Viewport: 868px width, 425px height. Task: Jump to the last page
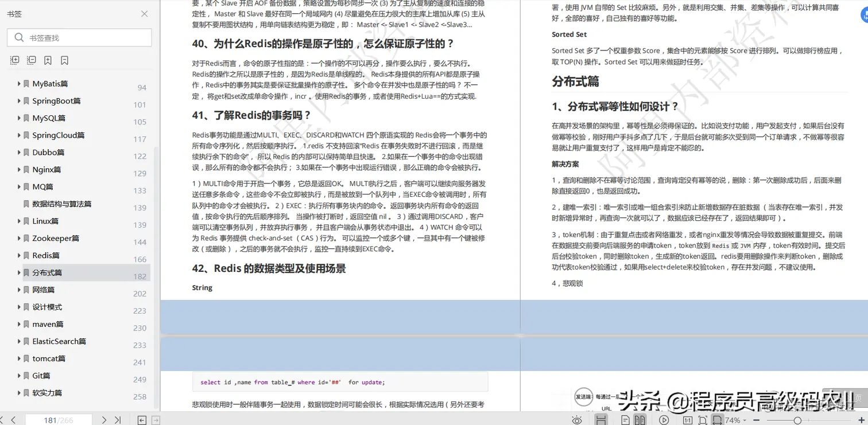coord(118,420)
